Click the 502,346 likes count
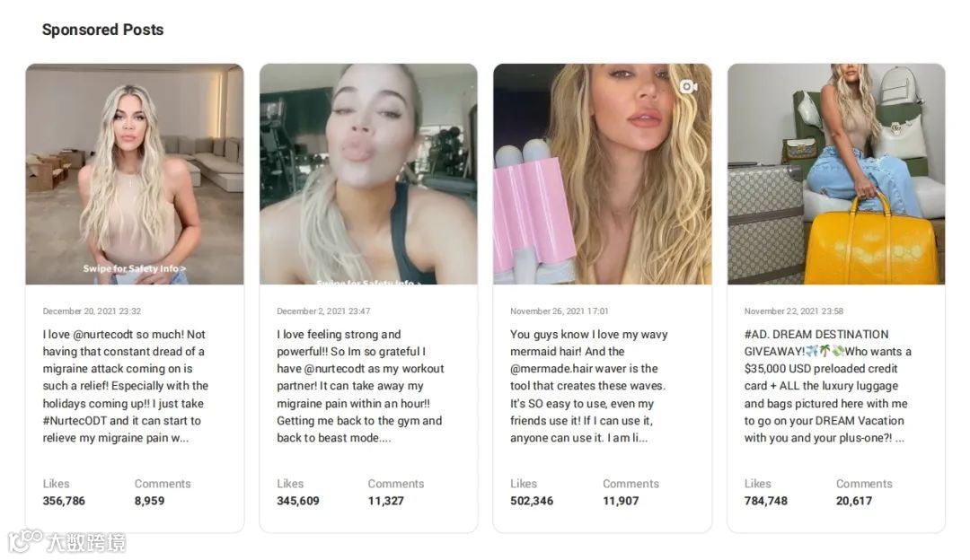The image size is (970, 560). tap(532, 501)
